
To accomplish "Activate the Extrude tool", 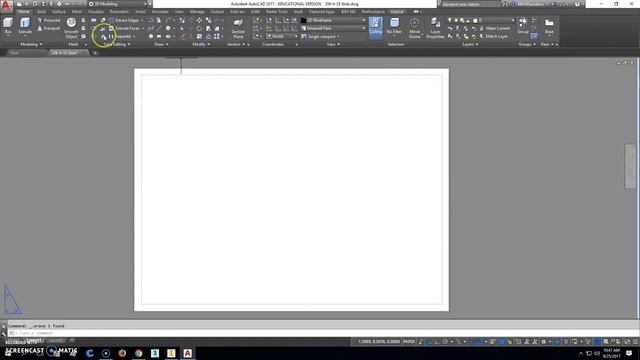I will (25, 27).
